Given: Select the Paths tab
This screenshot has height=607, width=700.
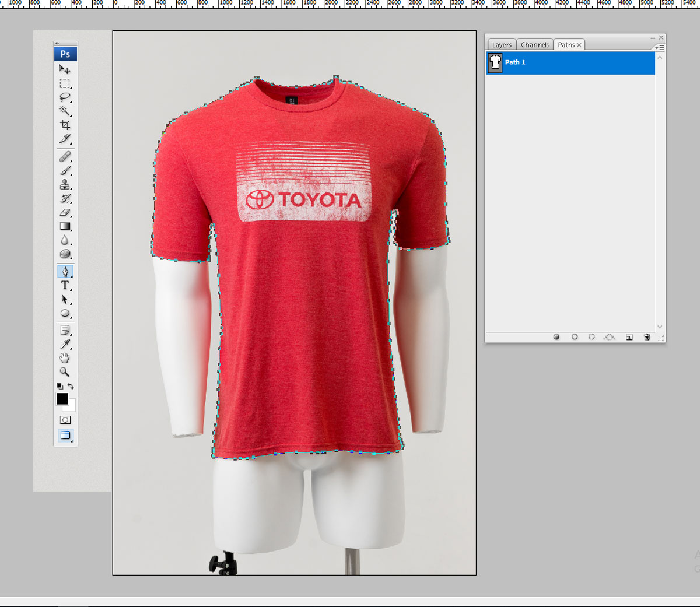Looking at the screenshot, I should tap(566, 45).
